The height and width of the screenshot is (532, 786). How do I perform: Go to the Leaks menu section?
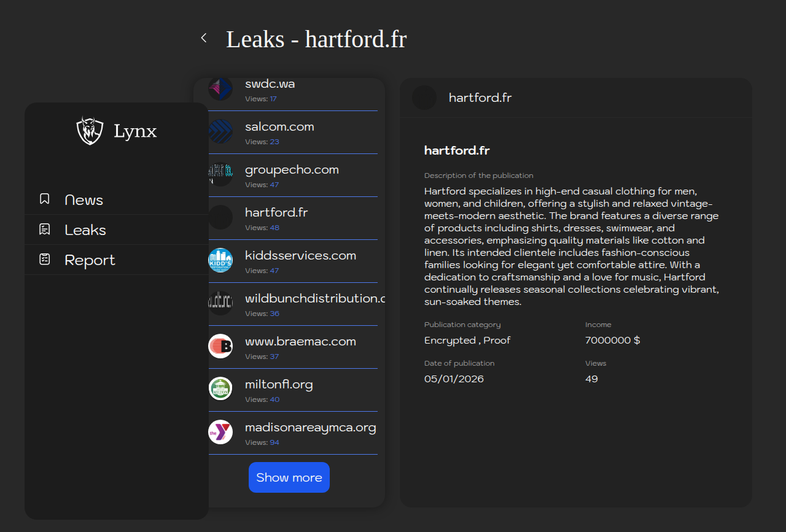coord(85,230)
